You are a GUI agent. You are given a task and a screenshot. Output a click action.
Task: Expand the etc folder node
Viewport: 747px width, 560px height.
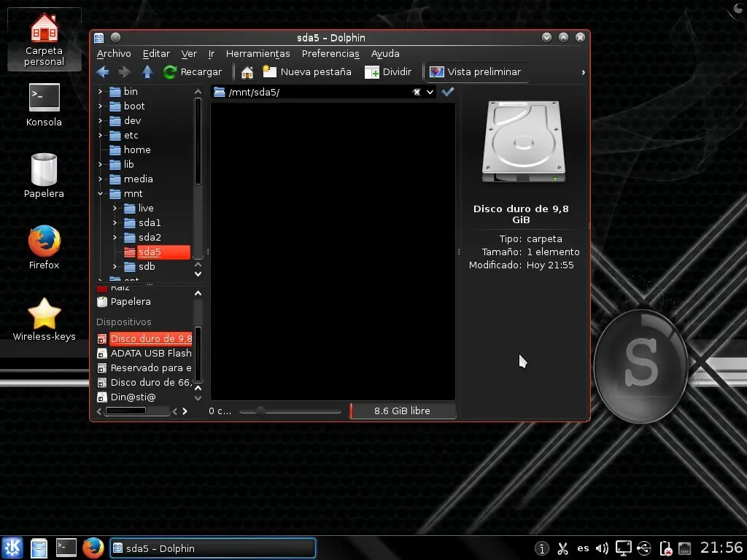pyautogui.click(x=100, y=135)
